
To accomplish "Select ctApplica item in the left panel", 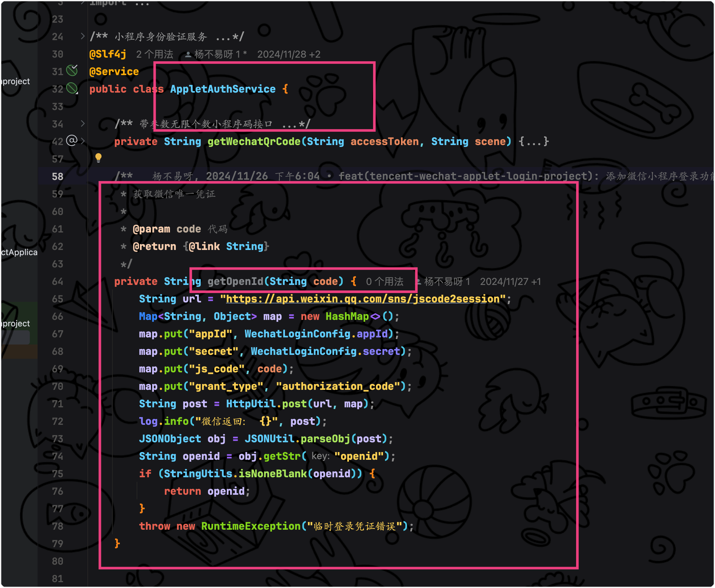I will click(x=19, y=252).
